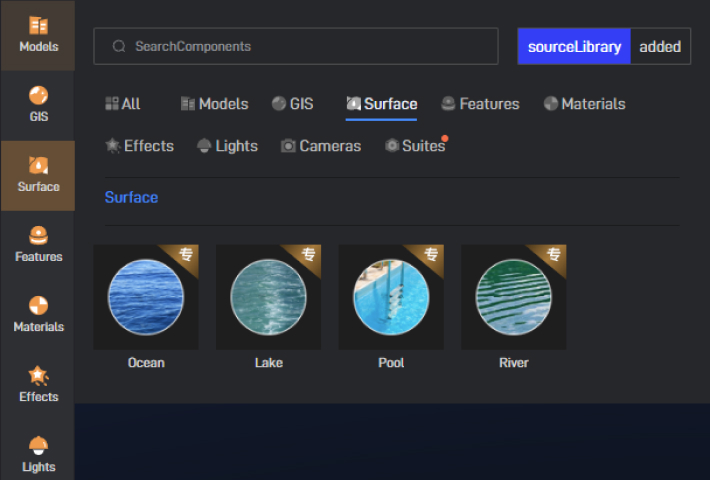The width and height of the screenshot is (710, 480).
Task: Click inside the SearchComponents field
Action: [x=296, y=46]
